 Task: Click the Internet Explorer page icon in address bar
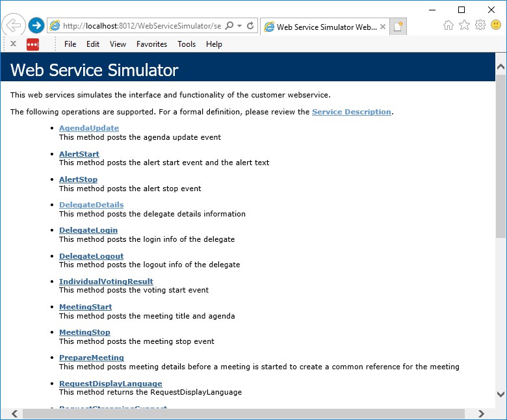pos(55,25)
